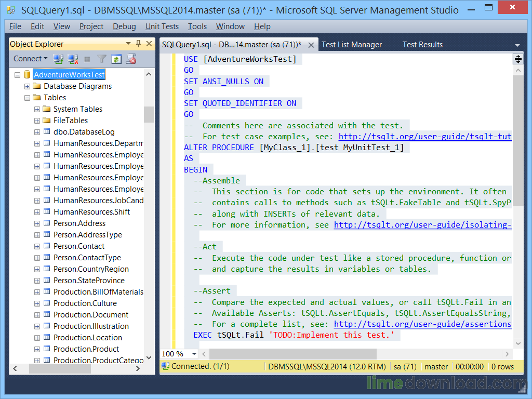The width and height of the screenshot is (532, 399).
Task: Select the Person.CountryRegion table
Action: (91, 269)
